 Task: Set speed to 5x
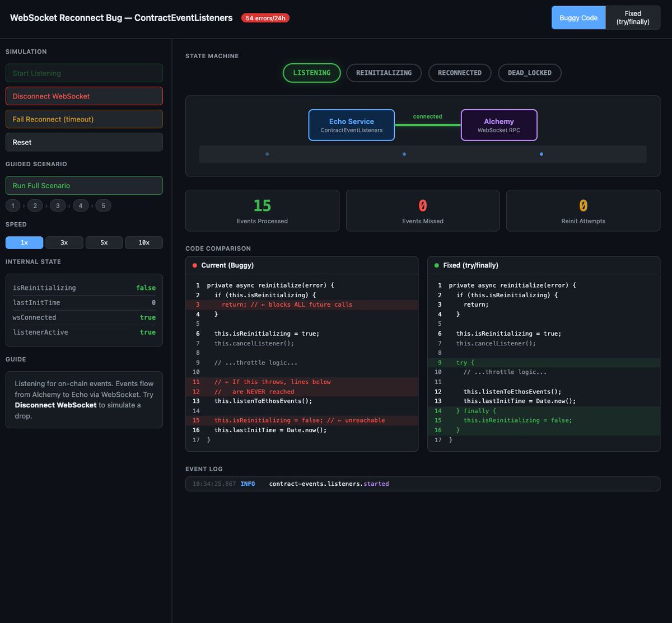[104, 242]
